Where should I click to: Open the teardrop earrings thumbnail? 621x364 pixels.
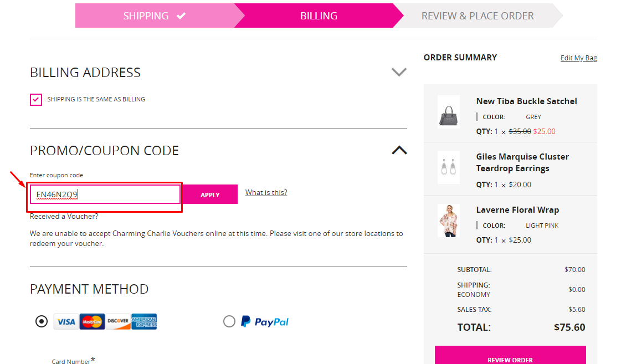click(449, 167)
